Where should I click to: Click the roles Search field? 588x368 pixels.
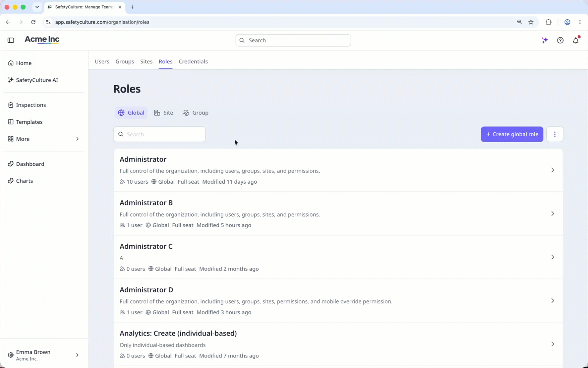159,134
